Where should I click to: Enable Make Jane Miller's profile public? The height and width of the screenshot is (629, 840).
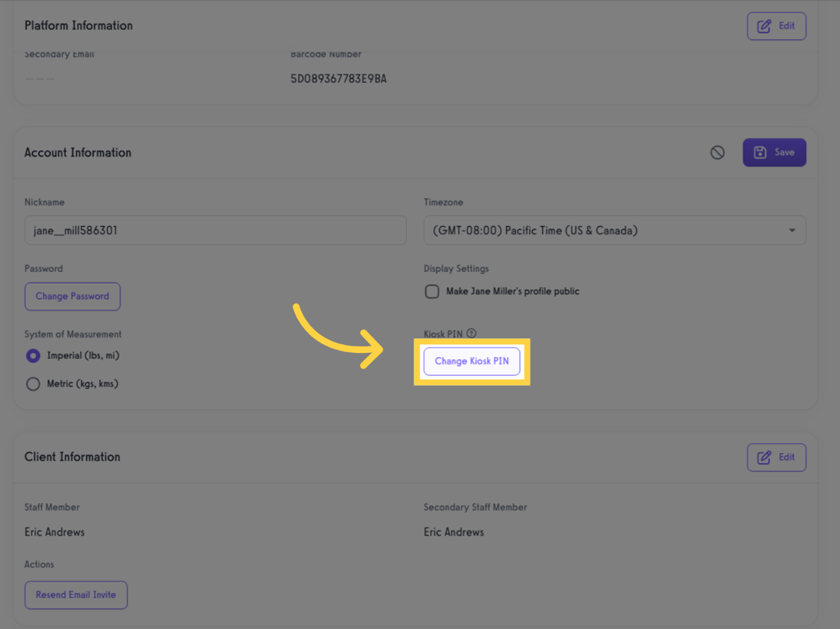[432, 292]
